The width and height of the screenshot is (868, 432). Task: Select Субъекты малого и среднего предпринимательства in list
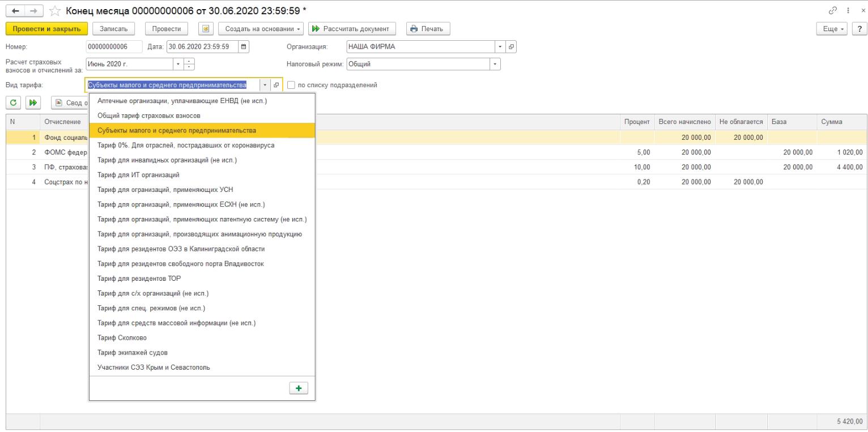[202, 130]
